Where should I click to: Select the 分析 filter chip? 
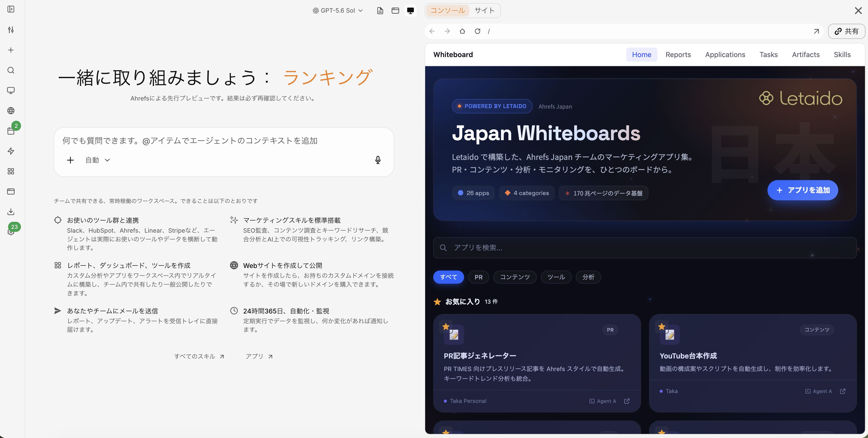click(x=588, y=277)
